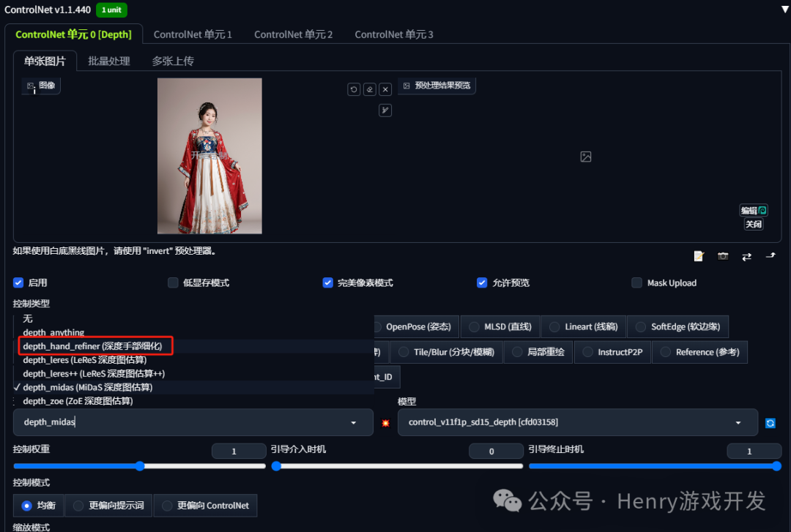The width and height of the screenshot is (791, 532).
Task: Enable the Mask Upload checkbox
Action: pos(636,282)
